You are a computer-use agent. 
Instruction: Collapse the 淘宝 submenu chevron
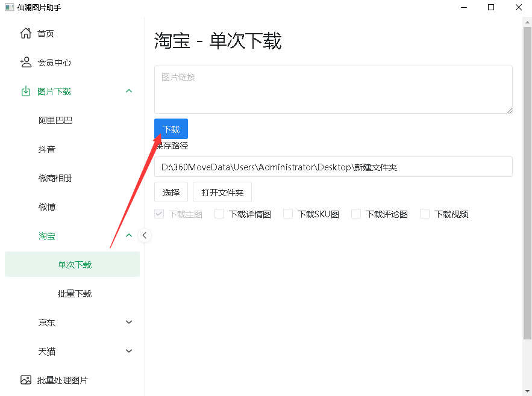click(x=129, y=235)
